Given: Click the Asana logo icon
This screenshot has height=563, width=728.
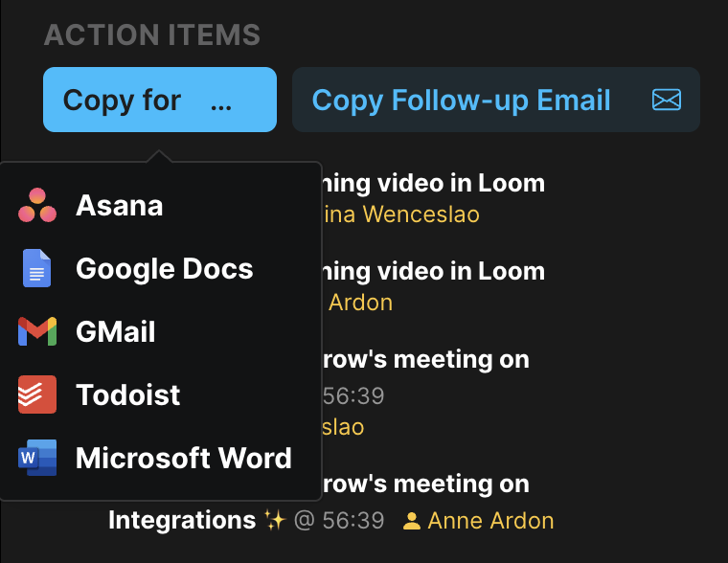Looking at the screenshot, I should tap(37, 205).
